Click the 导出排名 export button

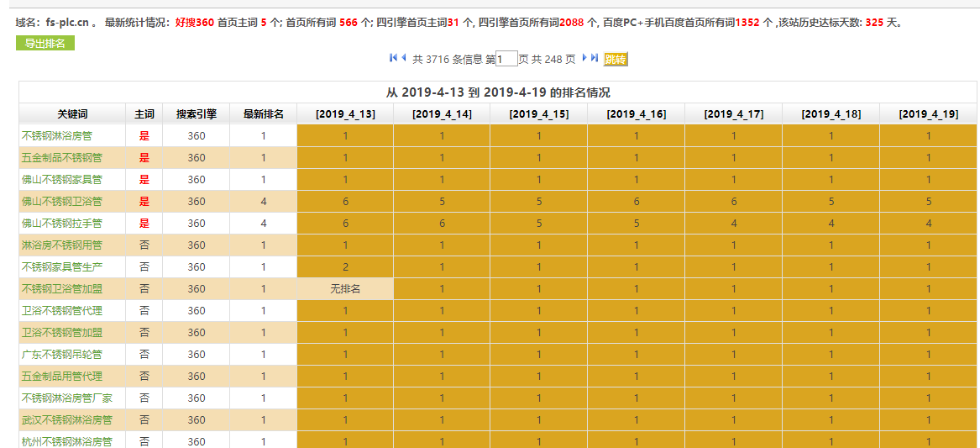(45, 44)
